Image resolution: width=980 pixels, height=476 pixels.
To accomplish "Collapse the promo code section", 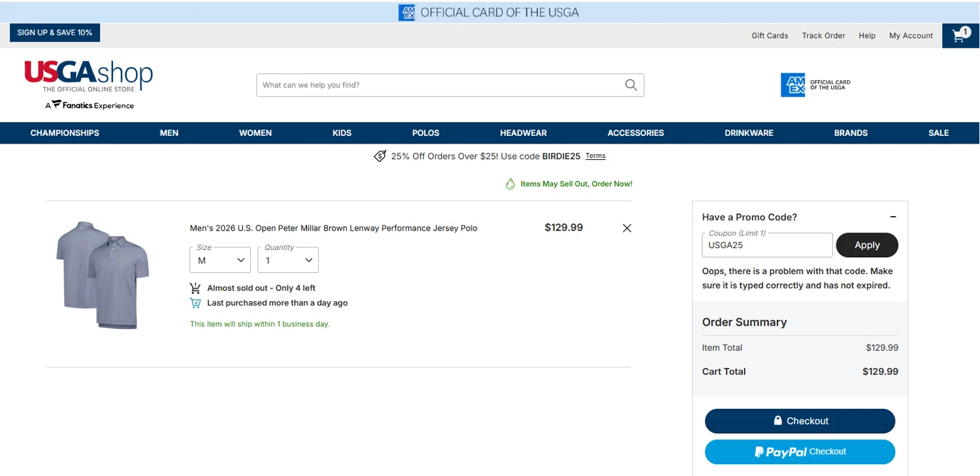I will [x=893, y=217].
